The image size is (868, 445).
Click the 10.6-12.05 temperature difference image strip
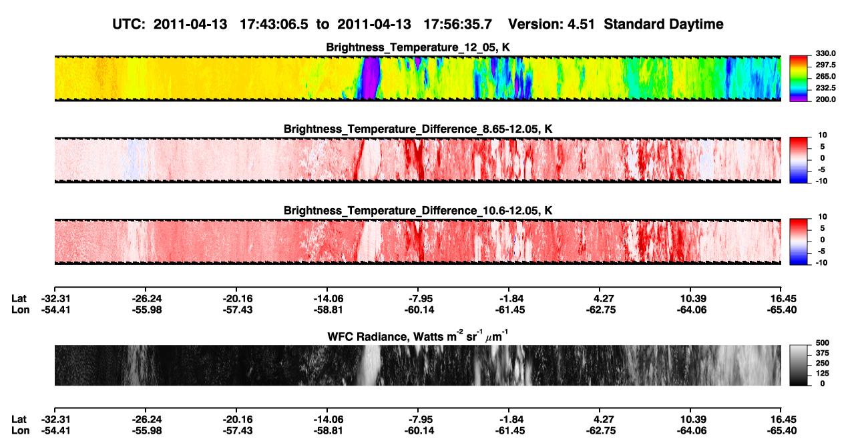tap(417, 242)
